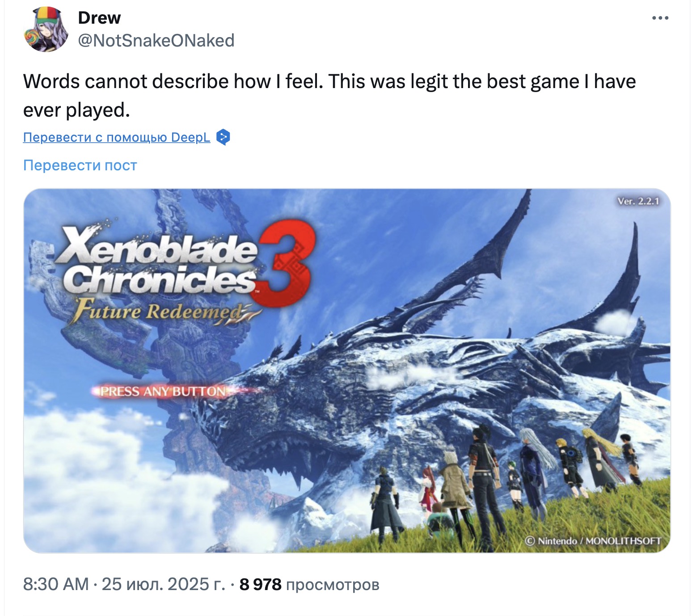
Task: Click the DeepL logo icon
Action: tap(223, 137)
